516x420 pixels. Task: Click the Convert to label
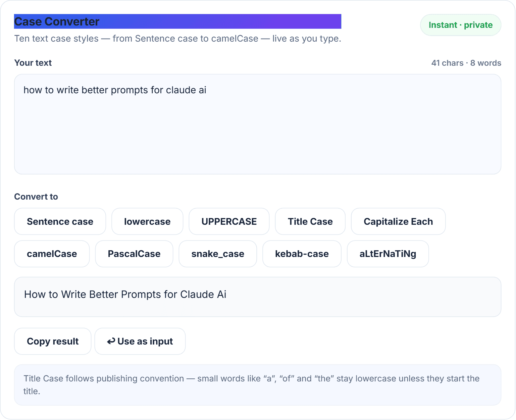(36, 197)
